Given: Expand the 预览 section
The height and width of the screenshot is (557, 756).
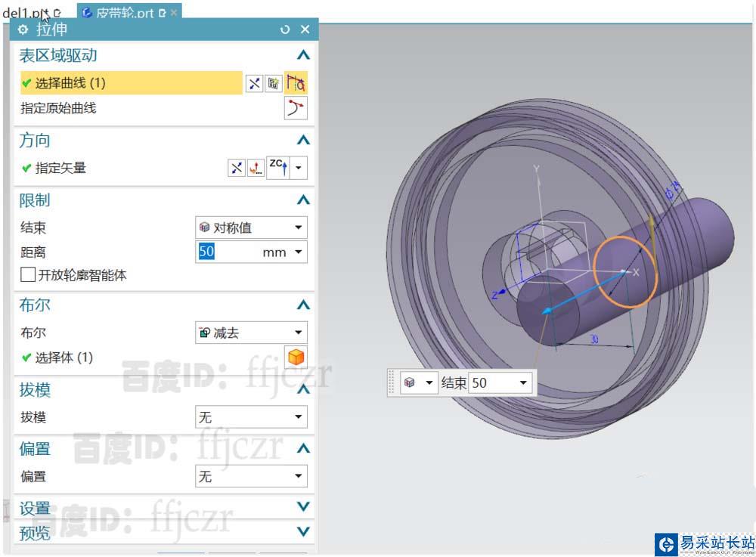Looking at the screenshot, I should (x=303, y=532).
